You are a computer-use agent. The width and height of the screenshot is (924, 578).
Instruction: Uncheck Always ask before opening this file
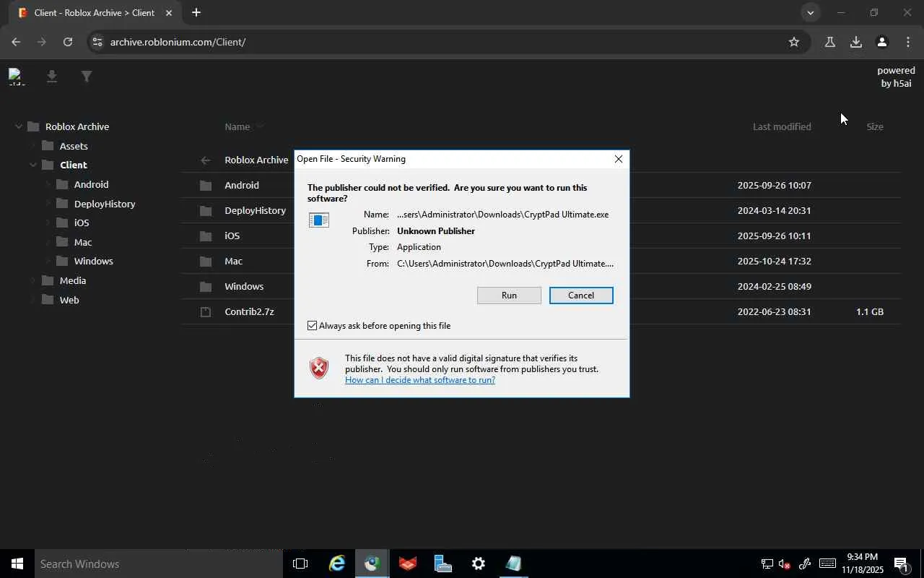click(313, 326)
